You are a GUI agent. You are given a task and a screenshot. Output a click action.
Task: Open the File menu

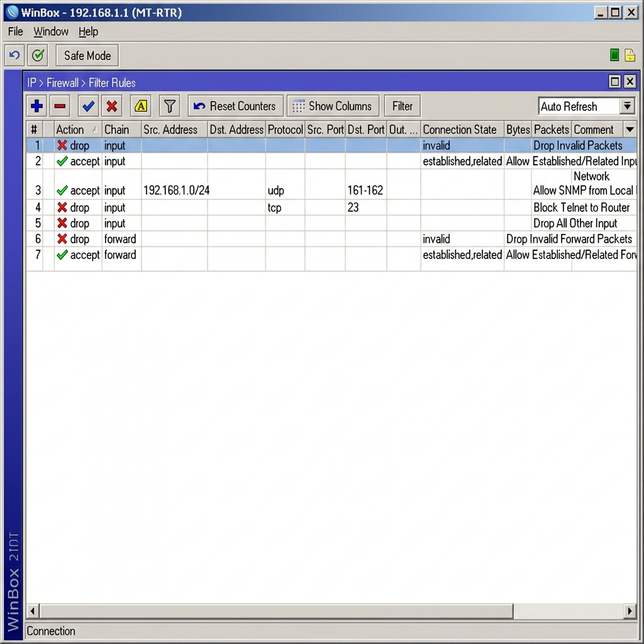(16, 31)
